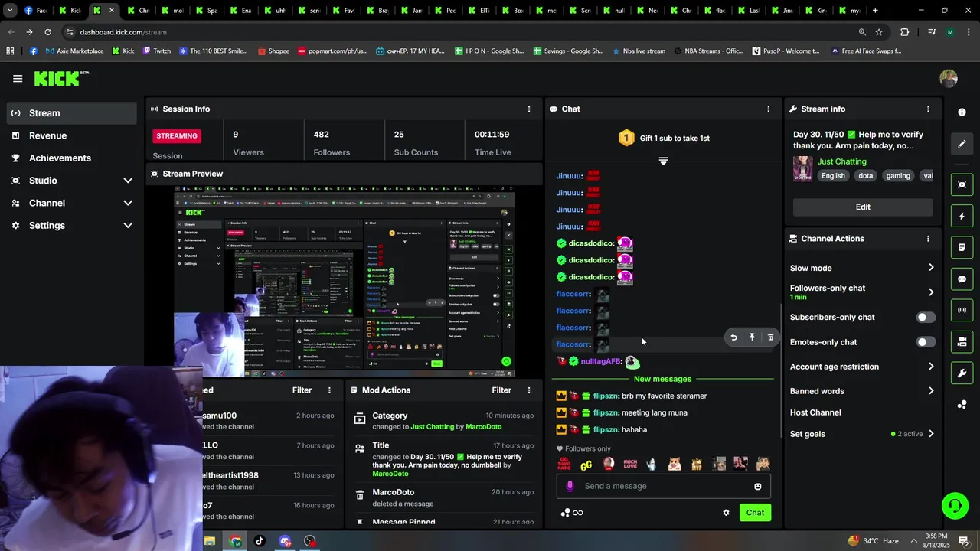The height and width of the screenshot is (551, 980).
Task: Send message with the green Chat button
Action: 755,513
